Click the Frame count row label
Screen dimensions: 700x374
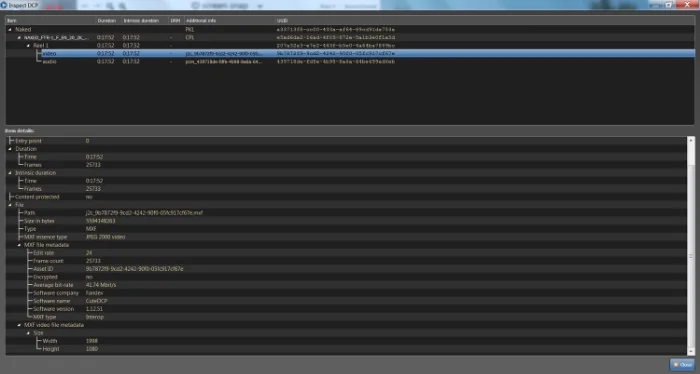click(x=48, y=261)
